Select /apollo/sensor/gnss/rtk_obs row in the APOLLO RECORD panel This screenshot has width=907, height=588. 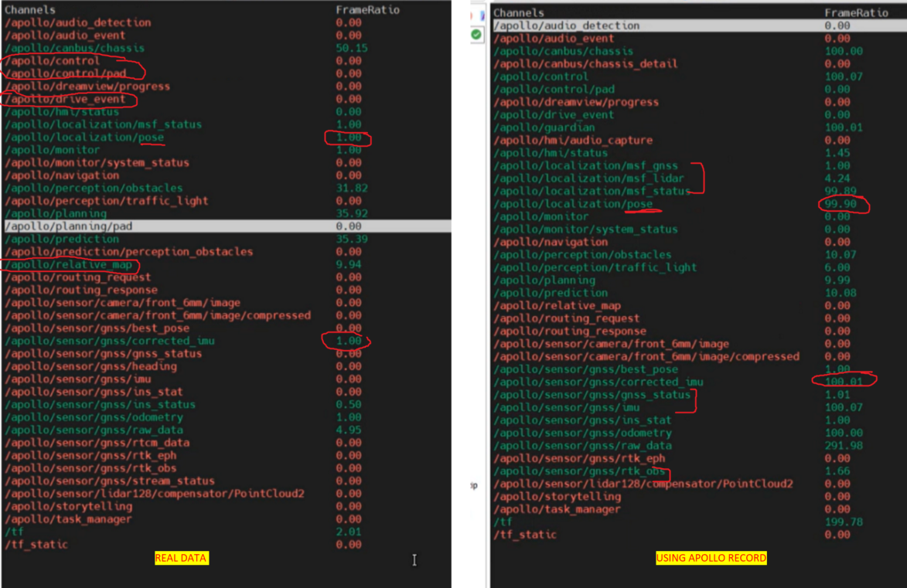click(579, 471)
